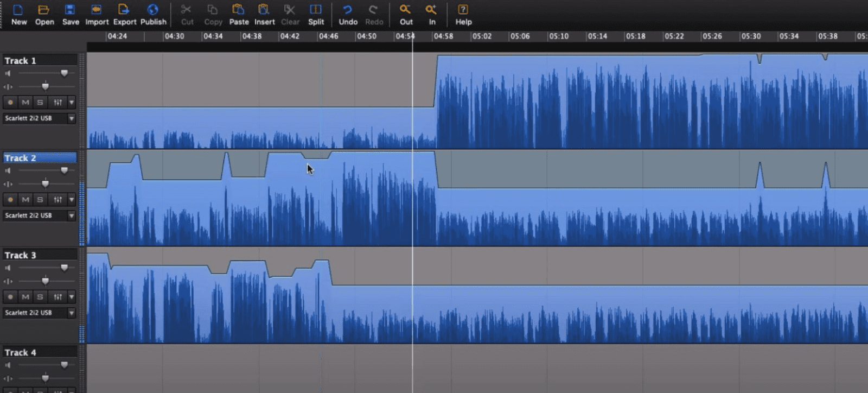Expand Track 1 Scarlett 2i2 USB input dropdown

71,118
